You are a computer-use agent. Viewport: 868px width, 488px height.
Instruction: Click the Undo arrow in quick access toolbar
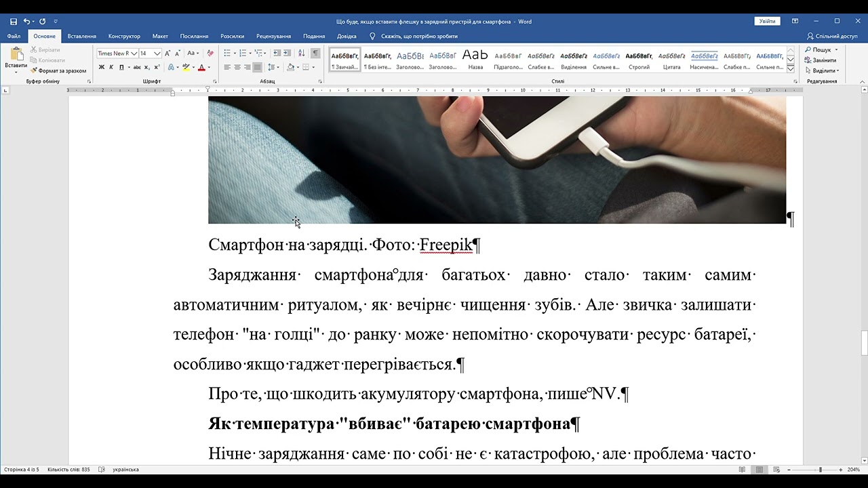tap(26, 22)
